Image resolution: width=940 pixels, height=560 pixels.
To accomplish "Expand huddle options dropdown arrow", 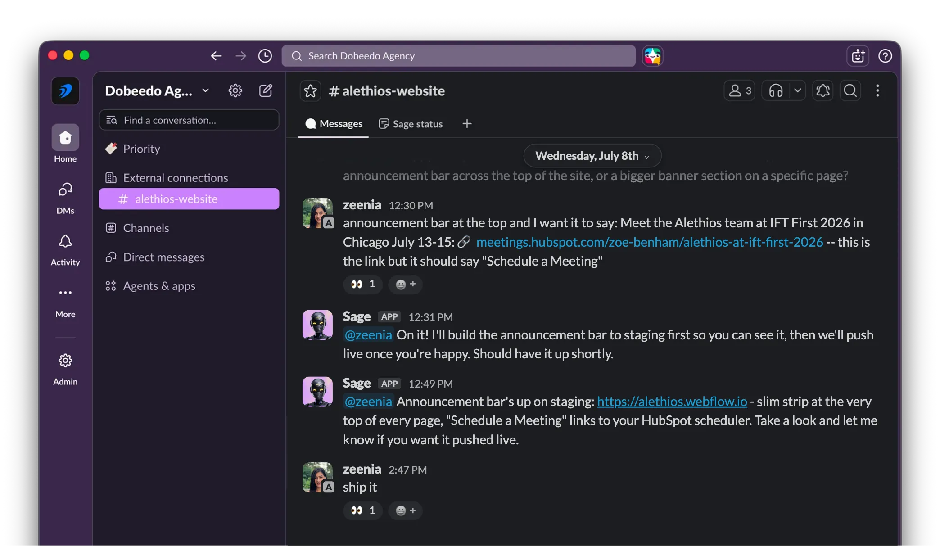I will pos(798,91).
